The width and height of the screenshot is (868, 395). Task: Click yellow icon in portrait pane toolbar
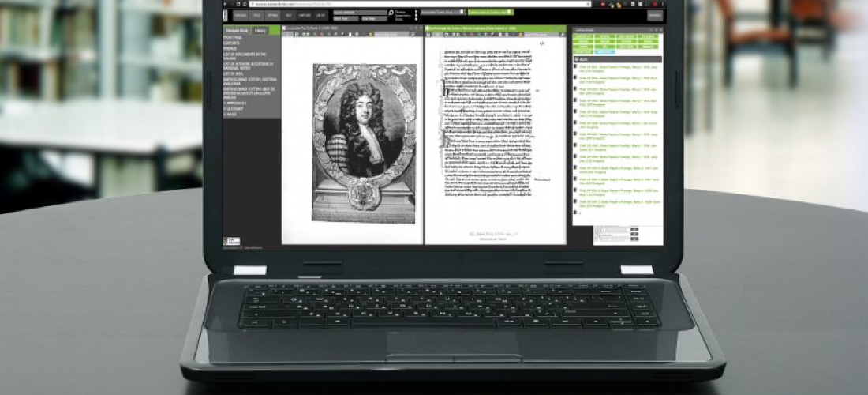(x=370, y=34)
